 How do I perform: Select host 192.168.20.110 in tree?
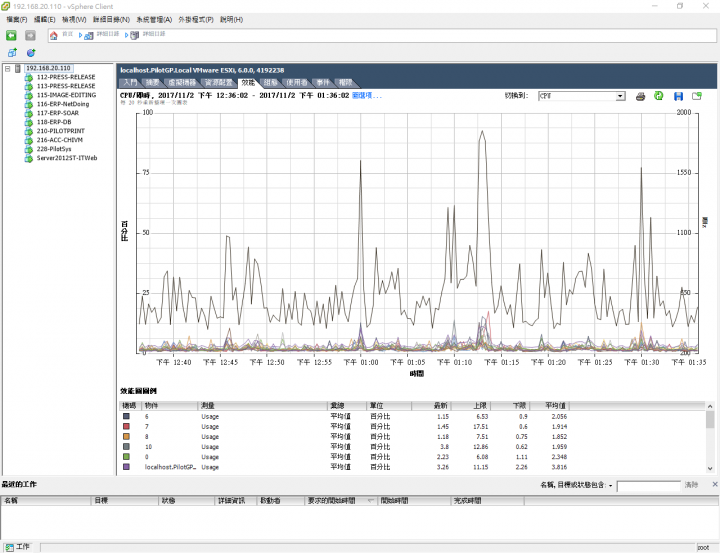[48, 68]
